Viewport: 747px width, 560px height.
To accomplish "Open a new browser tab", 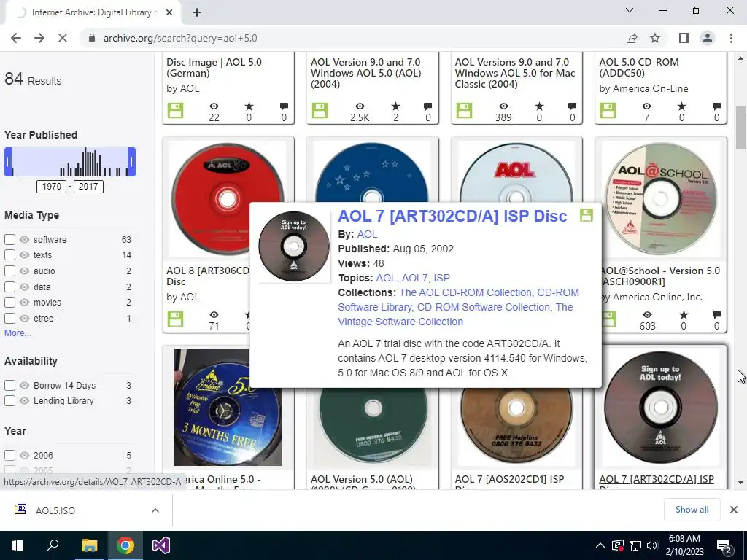I will pos(197,13).
